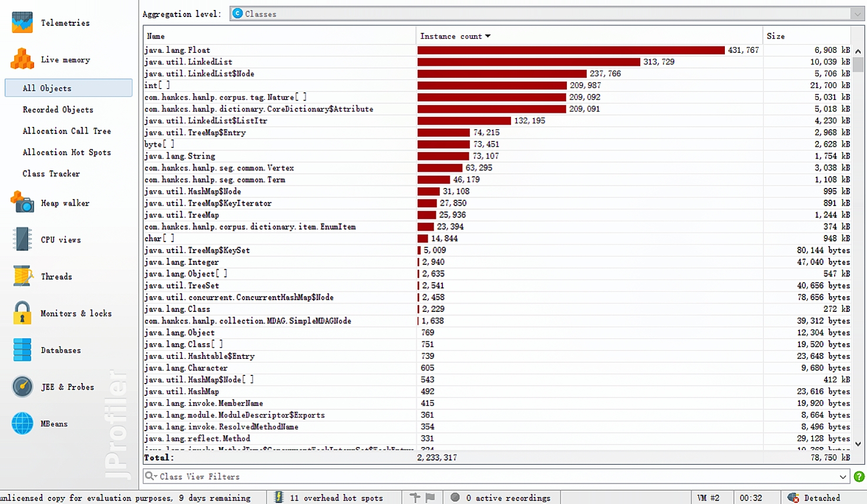Click the Classes icon in the aggregation box
The image size is (867, 504).
click(x=237, y=14)
